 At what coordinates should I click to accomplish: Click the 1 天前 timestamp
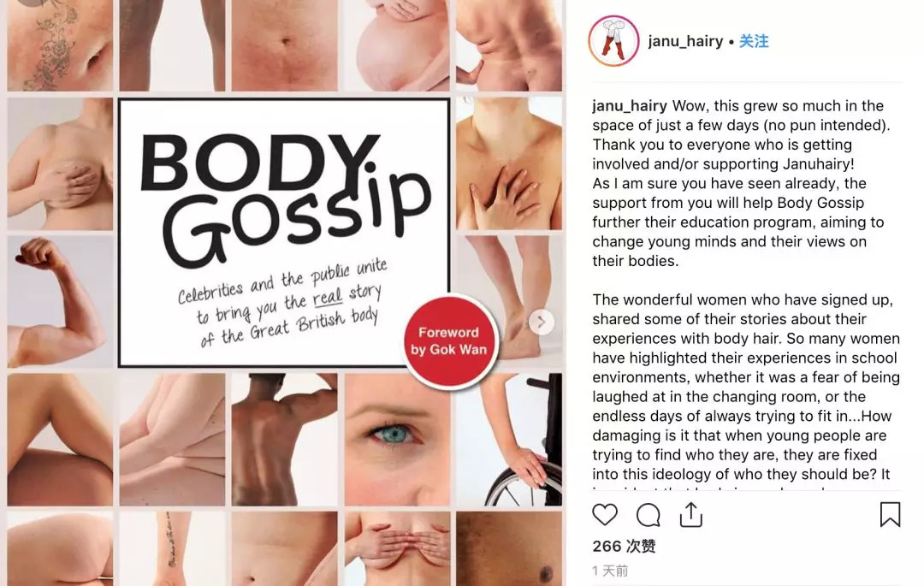pyautogui.click(x=611, y=571)
